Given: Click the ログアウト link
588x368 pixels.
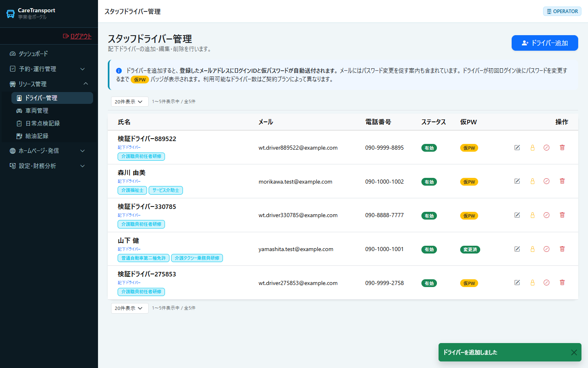Looking at the screenshot, I should (x=77, y=36).
